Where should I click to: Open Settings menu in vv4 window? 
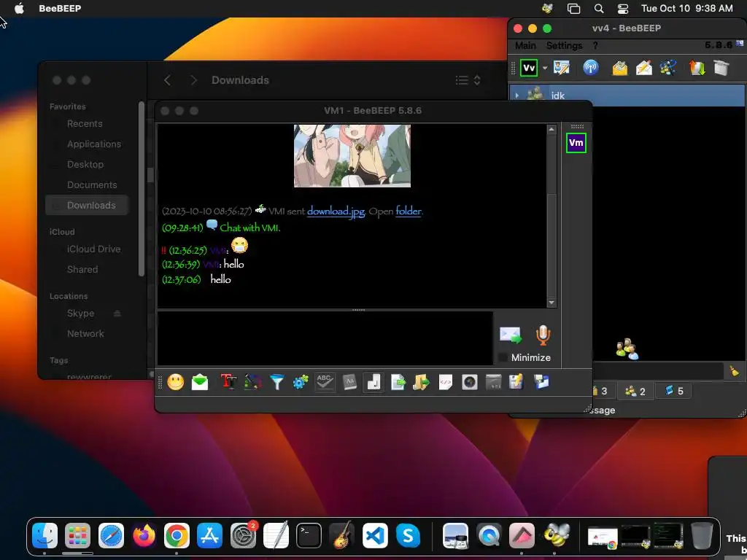tap(564, 46)
